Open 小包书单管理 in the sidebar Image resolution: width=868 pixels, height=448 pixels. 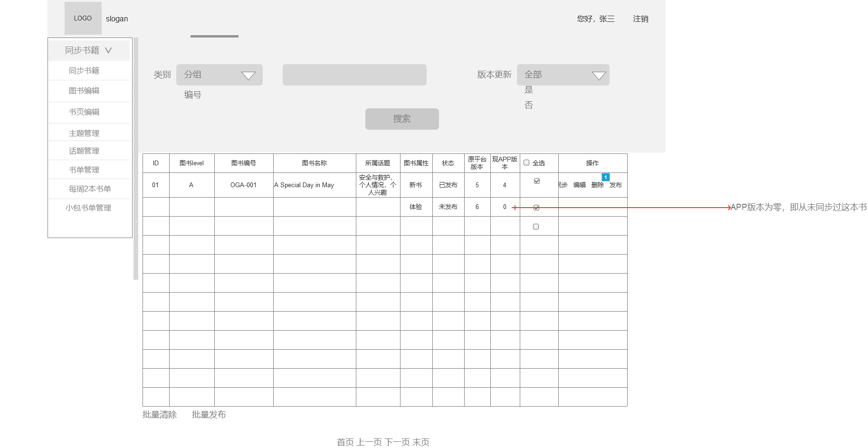88,208
